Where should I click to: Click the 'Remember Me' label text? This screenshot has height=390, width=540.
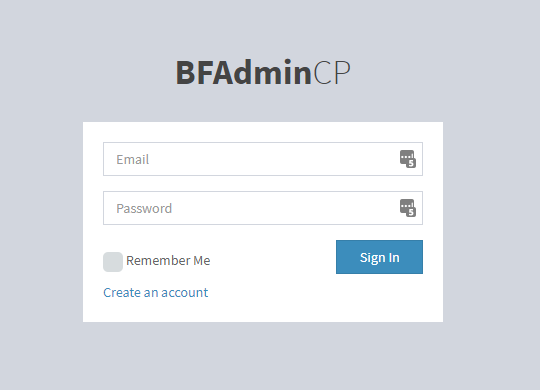(168, 260)
